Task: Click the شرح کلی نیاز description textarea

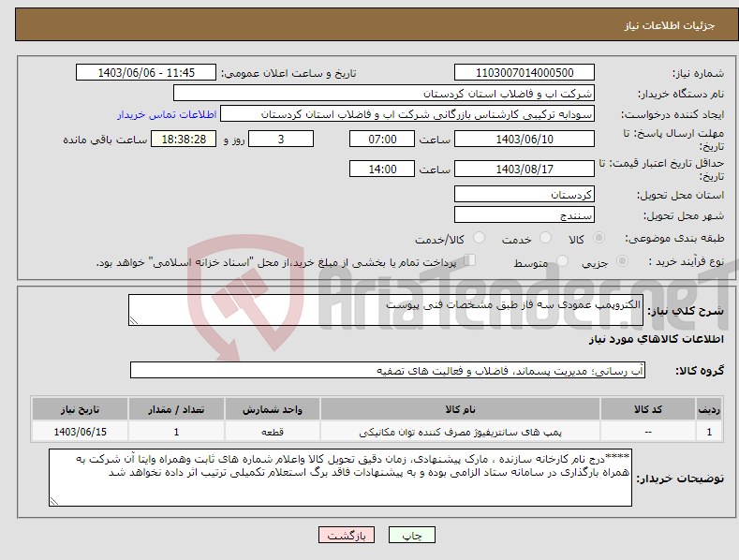Action: (386, 310)
